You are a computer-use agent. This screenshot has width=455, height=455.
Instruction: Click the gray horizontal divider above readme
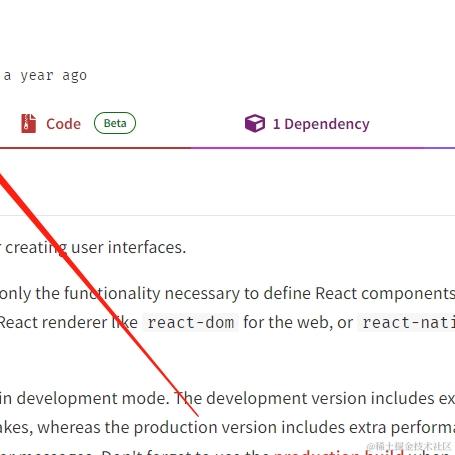pos(227,215)
